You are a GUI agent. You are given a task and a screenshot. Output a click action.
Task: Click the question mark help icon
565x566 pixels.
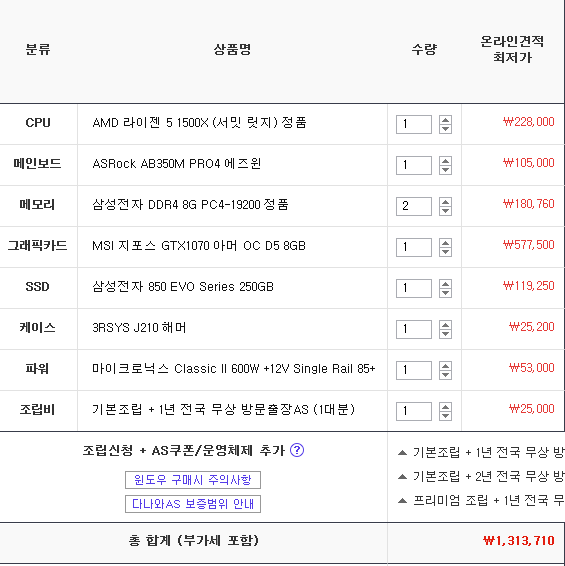[x=297, y=450]
